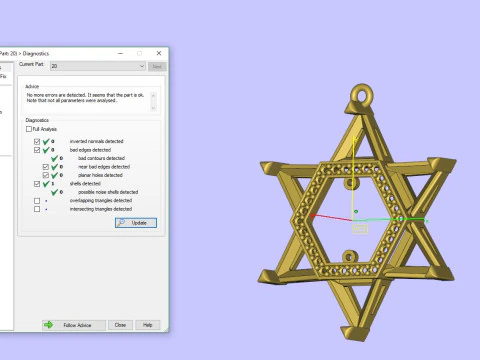The height and width of the screenshot is (360, 480).
Task: Click magnifier icon on Update button
Action: (121, 222)
